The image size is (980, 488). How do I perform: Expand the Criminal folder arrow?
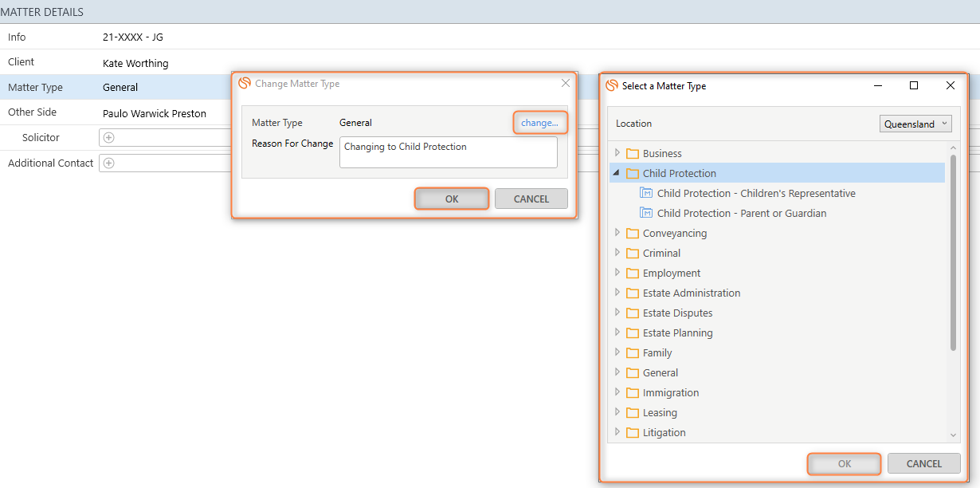point(617,253)
